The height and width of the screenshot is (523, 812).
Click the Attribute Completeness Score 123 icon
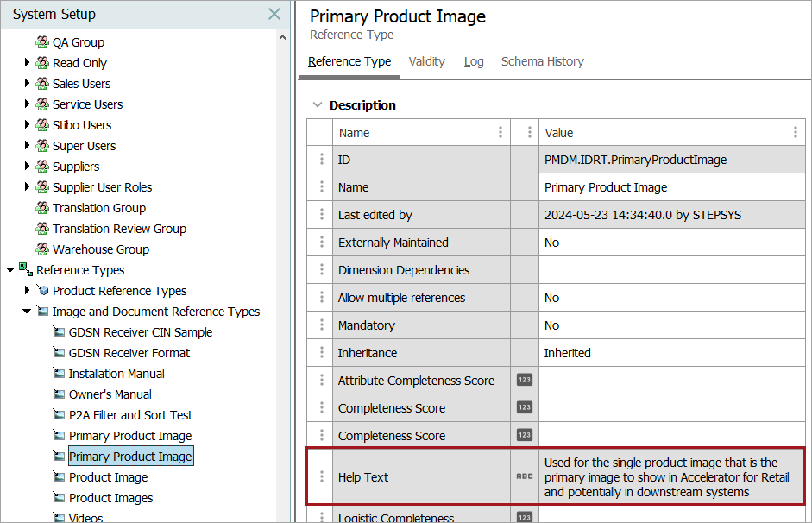[x=524, y=380]
